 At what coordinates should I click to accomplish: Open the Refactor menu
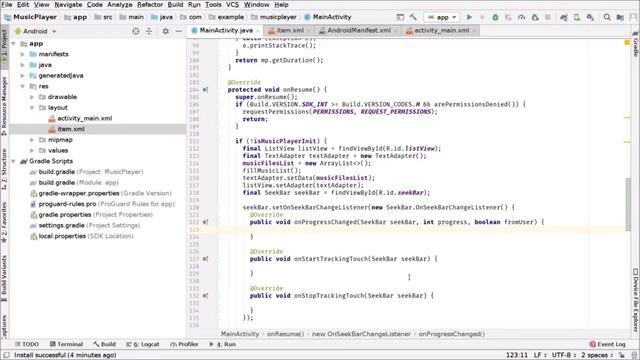150,4
